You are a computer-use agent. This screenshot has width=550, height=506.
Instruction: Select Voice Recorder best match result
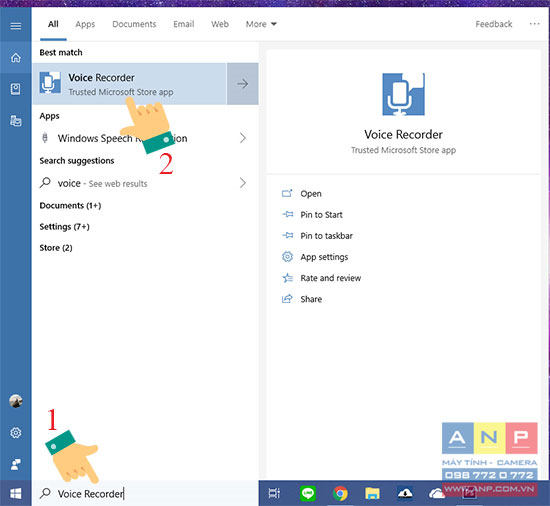coord(129,84)
